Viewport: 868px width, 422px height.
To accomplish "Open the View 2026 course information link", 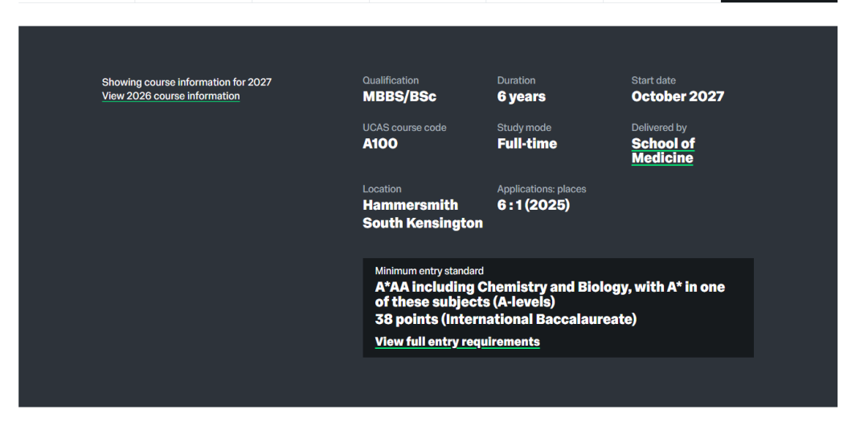I will (x=170, y=96).
